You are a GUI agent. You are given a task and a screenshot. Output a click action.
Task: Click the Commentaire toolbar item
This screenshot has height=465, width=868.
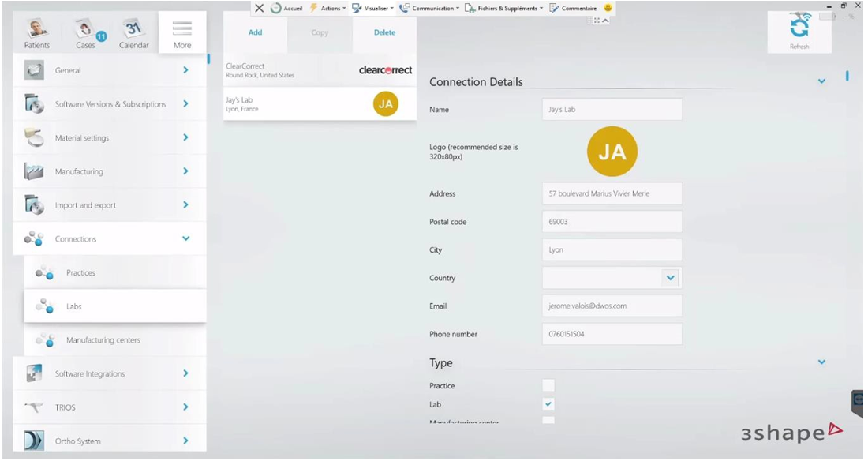[573, 9]
